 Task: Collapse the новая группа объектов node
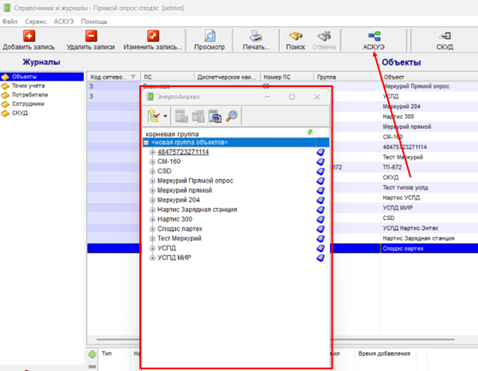[146, 143]
